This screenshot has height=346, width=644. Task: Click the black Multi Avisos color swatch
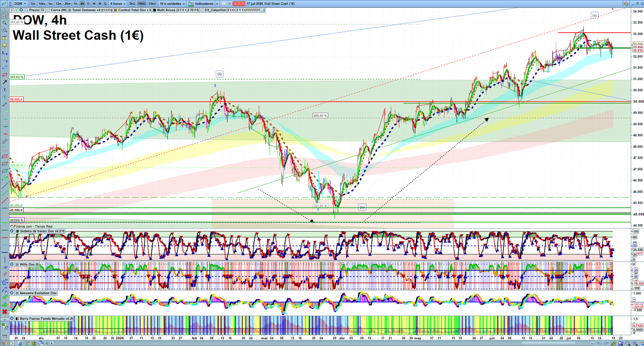(154, 10)
